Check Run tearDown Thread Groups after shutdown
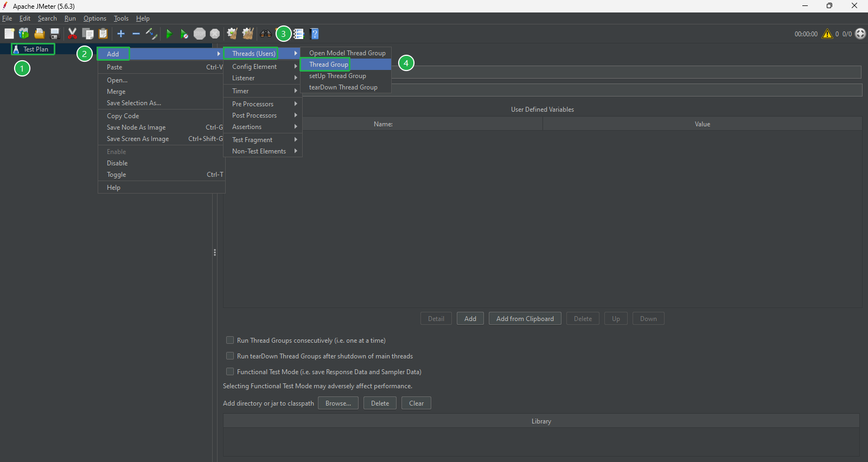The height and width of the screenshot is (462, 868). (230, 356)
